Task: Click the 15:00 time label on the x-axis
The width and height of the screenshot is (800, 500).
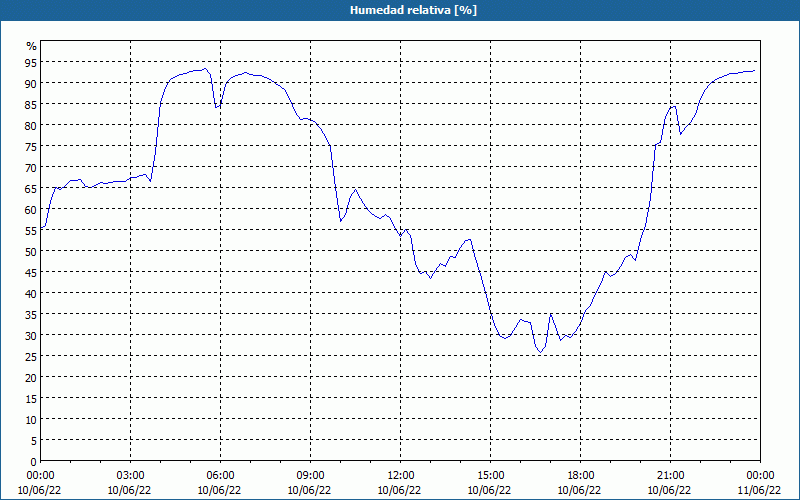Action: 490,476
